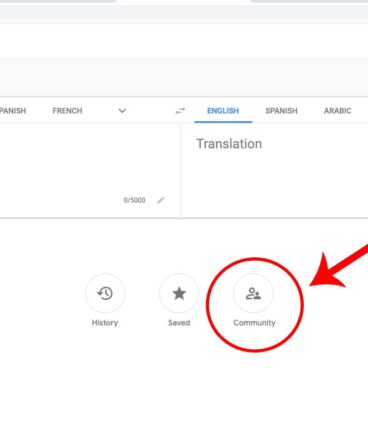Image resolution: width=368 pixels, height=445 pixels.
Task: Click the History text label
Action: (105, 323)
